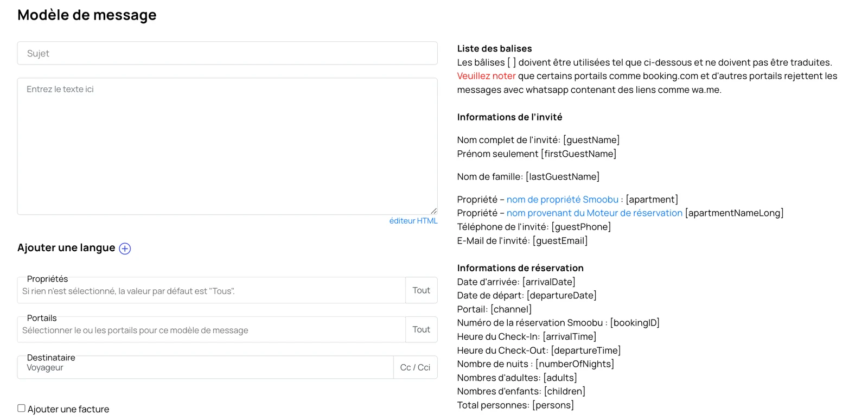Enable the Ajouter une facture checkbox

pyautogui.click(x=21, y=408)
